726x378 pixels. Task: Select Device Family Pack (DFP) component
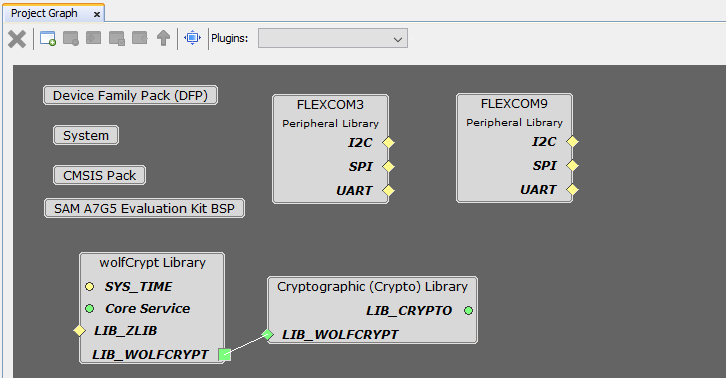point(131,95)
